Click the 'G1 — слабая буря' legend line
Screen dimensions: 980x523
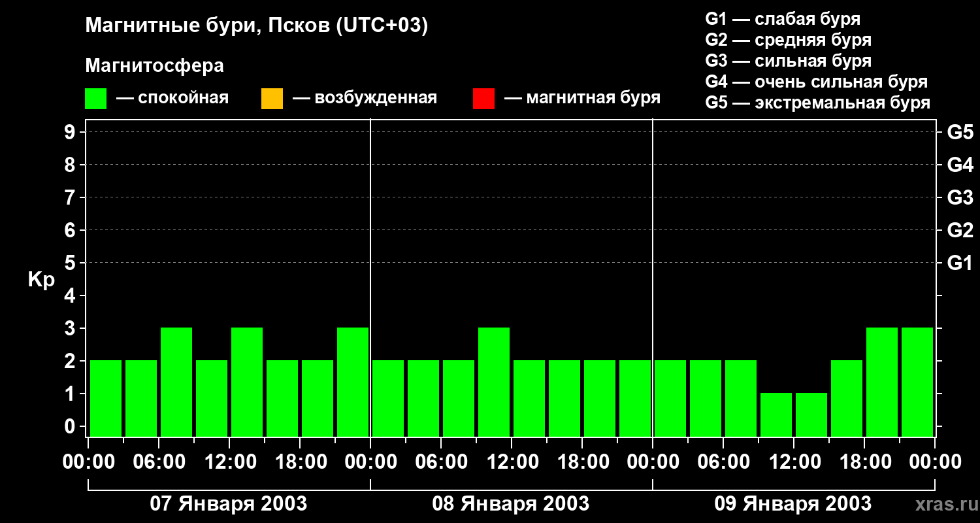coord(783,19)
